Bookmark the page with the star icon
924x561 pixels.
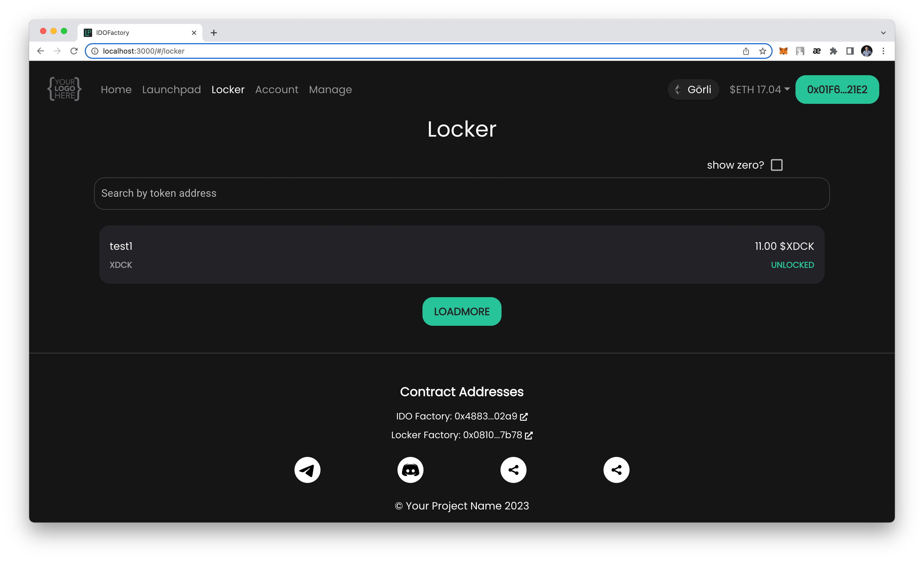[762, 51]
